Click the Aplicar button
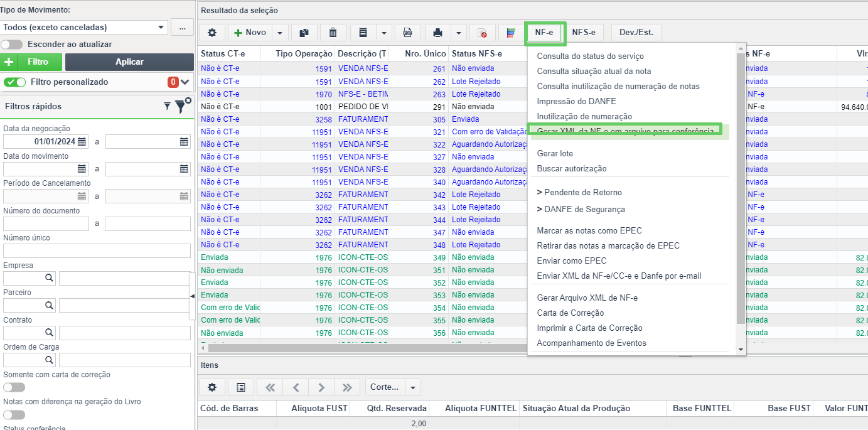Image resolution: width=868 pixels, height=430 pixels. [129, 62]
